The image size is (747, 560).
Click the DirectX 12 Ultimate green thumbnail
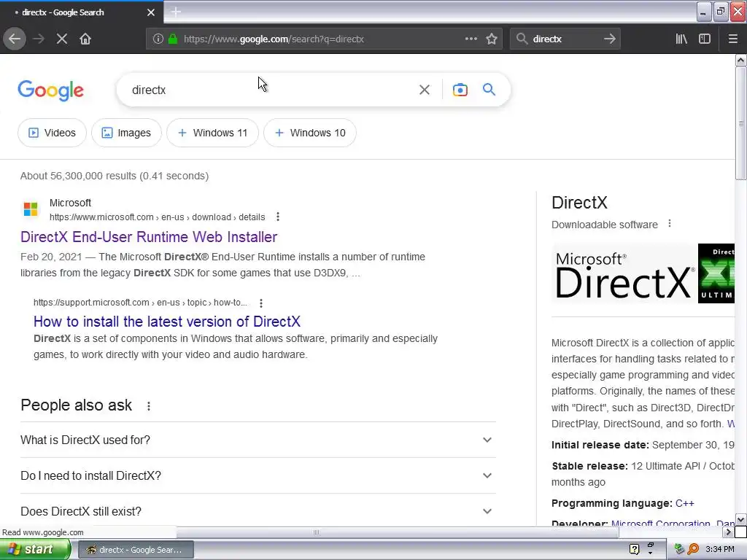click(716, 273)
